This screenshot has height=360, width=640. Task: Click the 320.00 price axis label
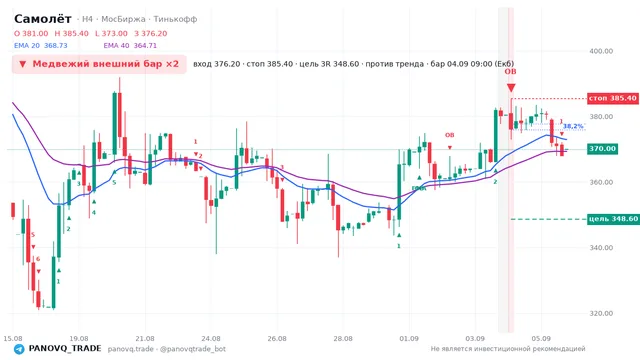601,313
